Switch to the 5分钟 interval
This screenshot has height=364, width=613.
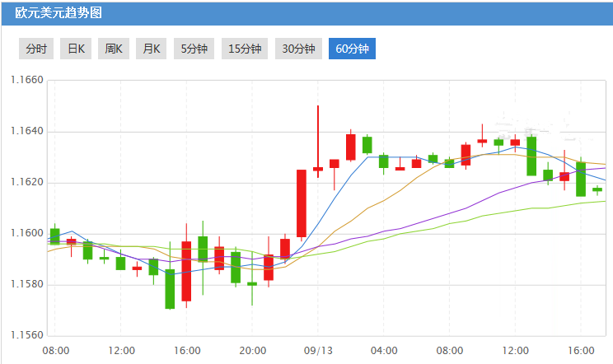[194, 49]
